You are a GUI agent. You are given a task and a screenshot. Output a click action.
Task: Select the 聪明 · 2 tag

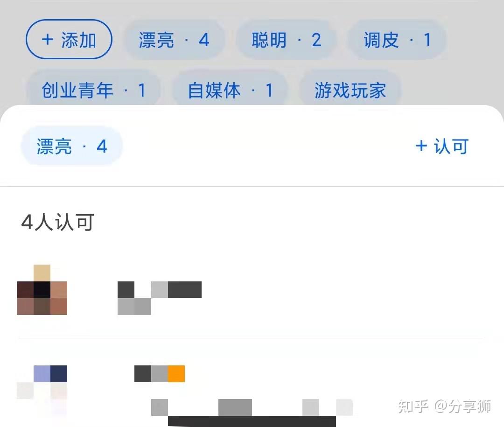pos(286,40)
